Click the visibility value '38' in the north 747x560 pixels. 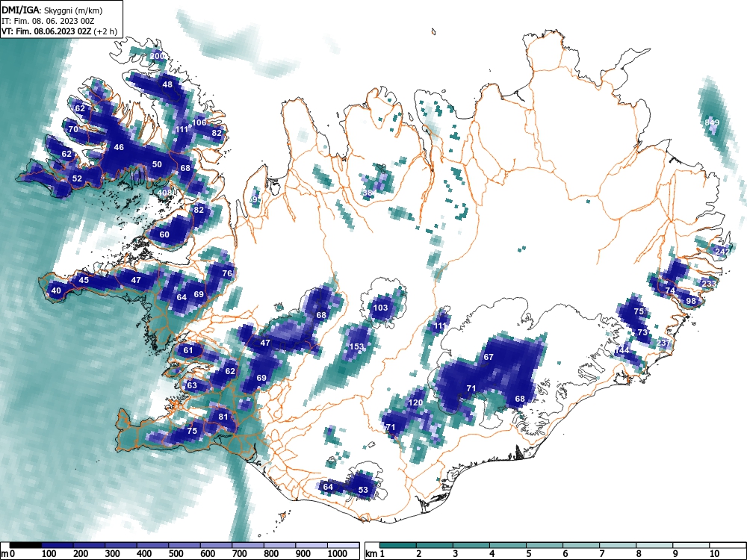coord(368,193)
